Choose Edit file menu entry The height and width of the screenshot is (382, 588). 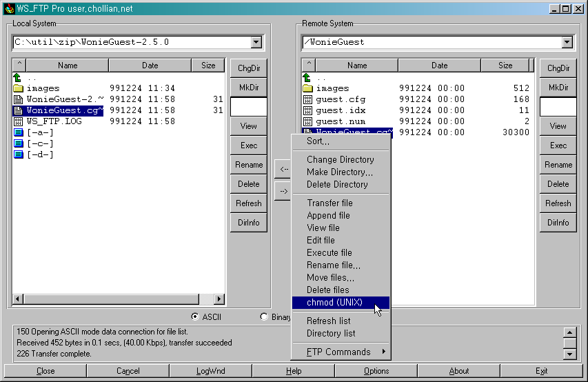click(x=341, y=240)
